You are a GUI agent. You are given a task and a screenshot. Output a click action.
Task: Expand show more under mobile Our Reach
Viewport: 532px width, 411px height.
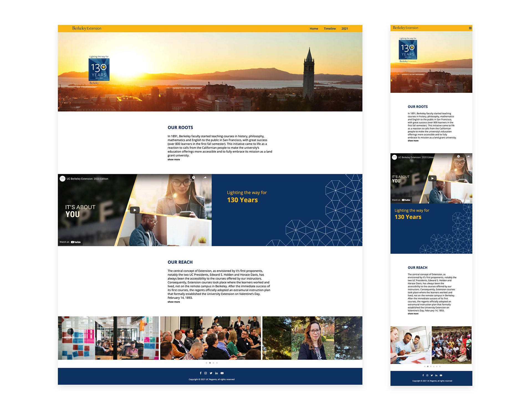click(x=413, y=314)
